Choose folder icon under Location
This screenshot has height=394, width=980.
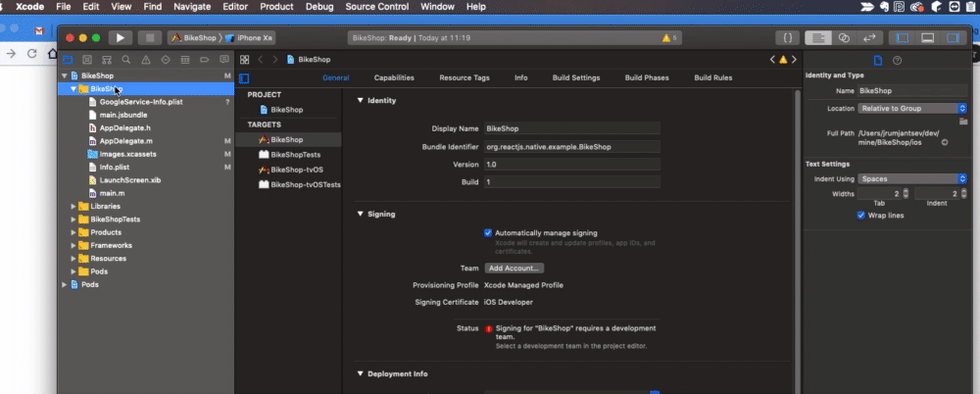point(963,122)
